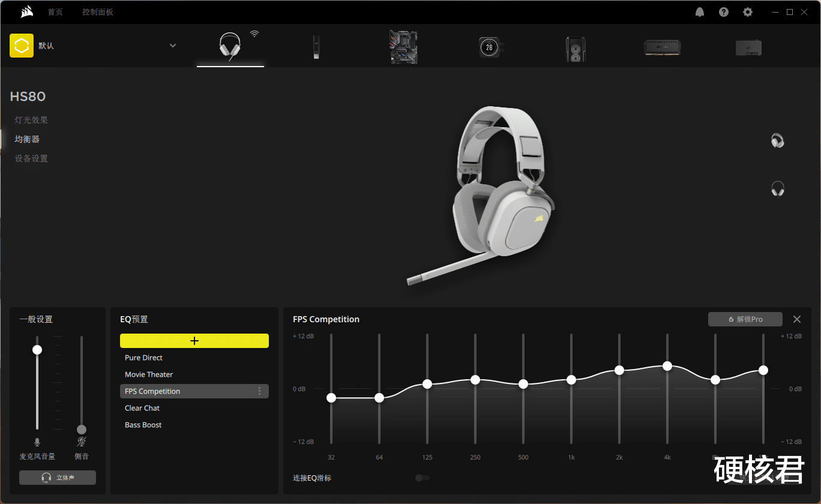The image size is (821, 504).
Task: Add a new EQ preset
Action: coord(194,341)
